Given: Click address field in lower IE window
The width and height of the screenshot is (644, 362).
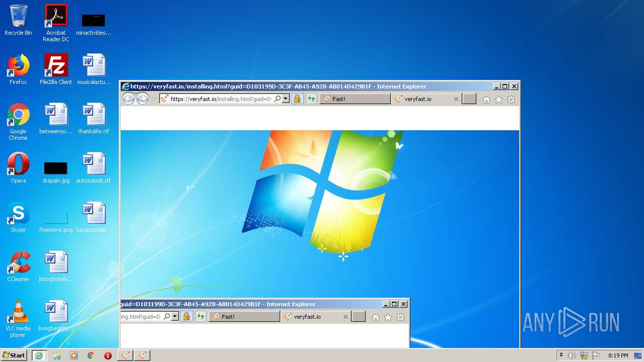Looking at the screenshot, I should tap(141, 317).
